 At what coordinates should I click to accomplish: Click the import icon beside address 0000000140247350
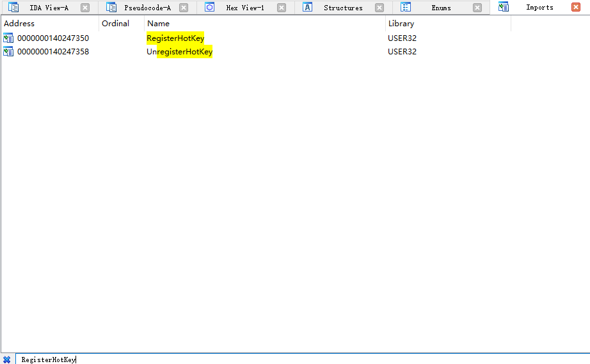(8, 38)
